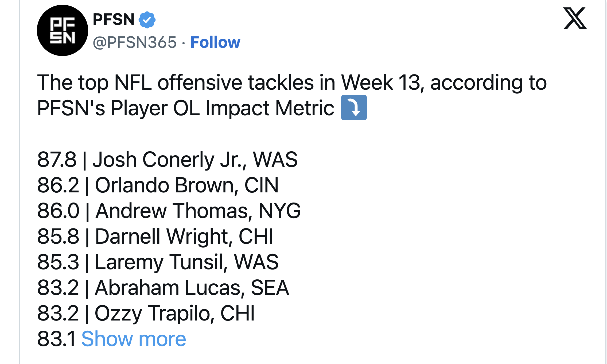Select the Darnell Wright, CHI line
Screen dimensions: 607x364
point(184,236)
